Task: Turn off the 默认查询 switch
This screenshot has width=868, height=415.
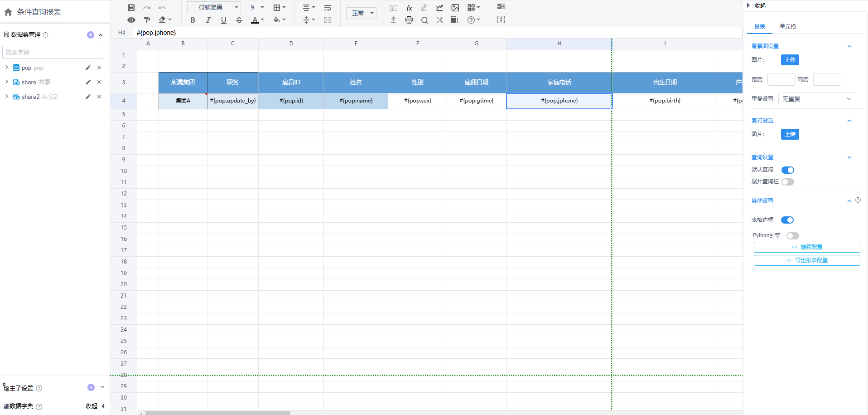Action: coord(788,170)
